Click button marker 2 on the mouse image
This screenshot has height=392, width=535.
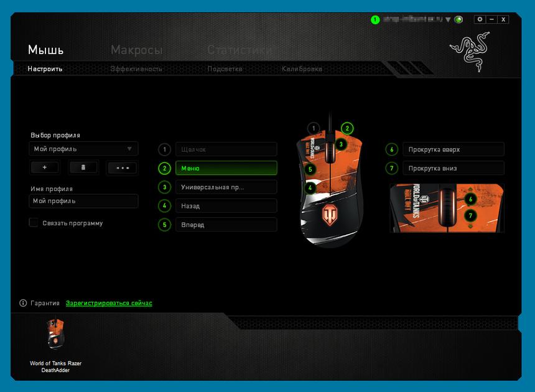pos(347,128)
